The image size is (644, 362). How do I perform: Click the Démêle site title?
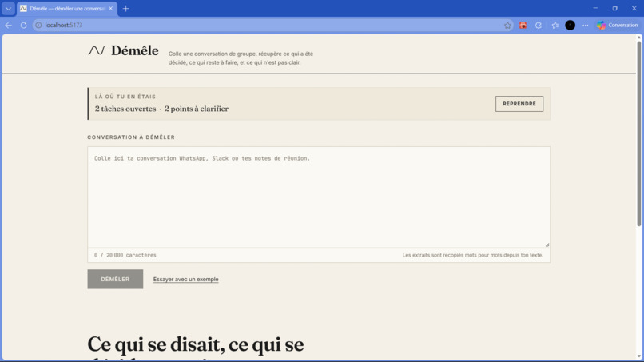(x=135, y=50)
